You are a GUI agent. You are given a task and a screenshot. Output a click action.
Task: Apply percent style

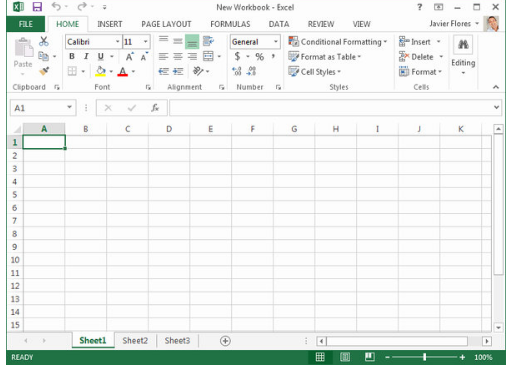259,57
